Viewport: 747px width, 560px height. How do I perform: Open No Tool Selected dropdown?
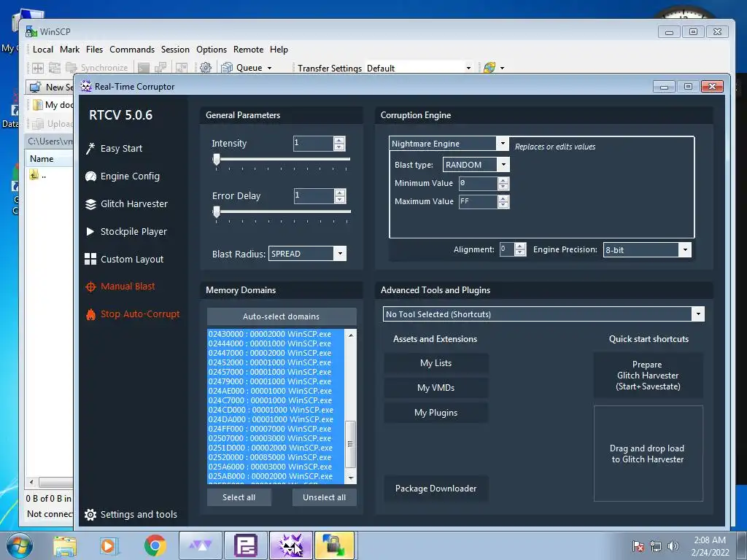tap(698, 314)
